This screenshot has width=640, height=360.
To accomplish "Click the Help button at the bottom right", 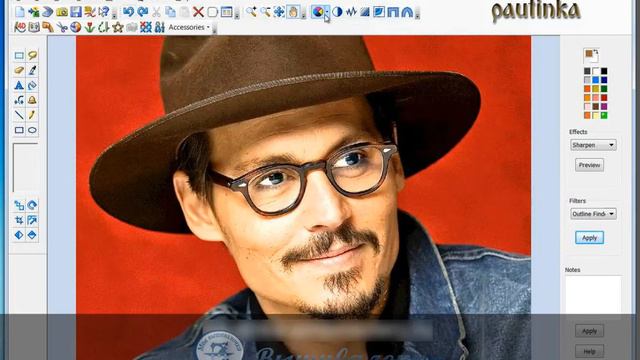I will pyautogui.click(x=589, y=351).
